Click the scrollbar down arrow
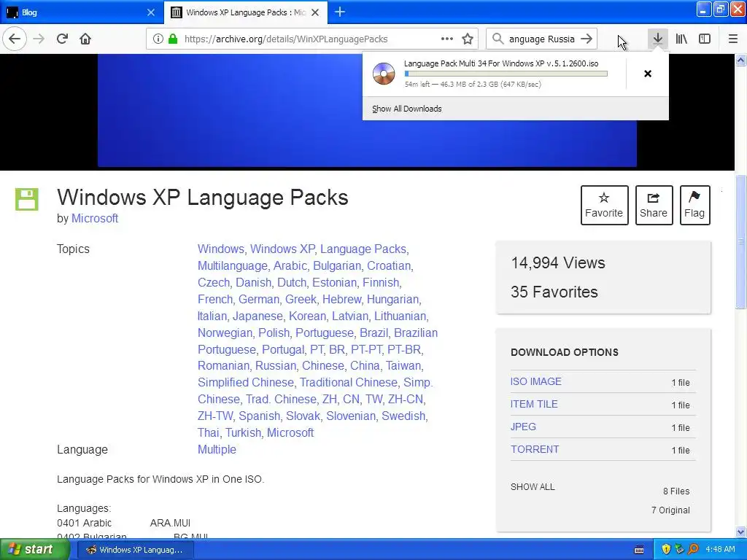The image size is (747, 560). (x=741, y=532)
